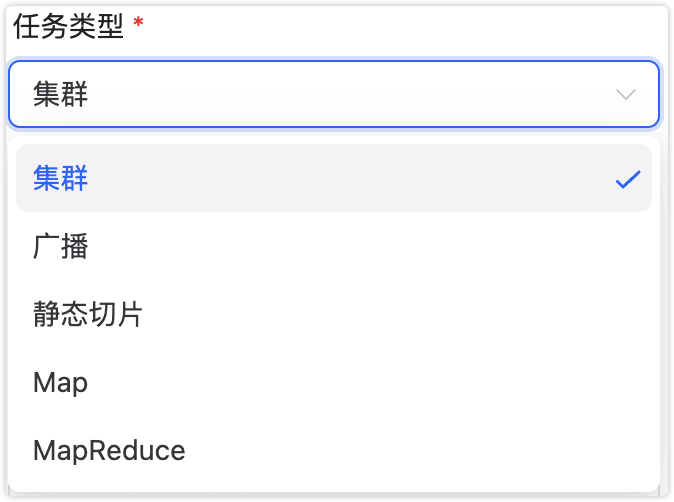Choose the highlighted 集群 option
The image size is (674, 502).
pyautogui.click(x=61, y=179)
